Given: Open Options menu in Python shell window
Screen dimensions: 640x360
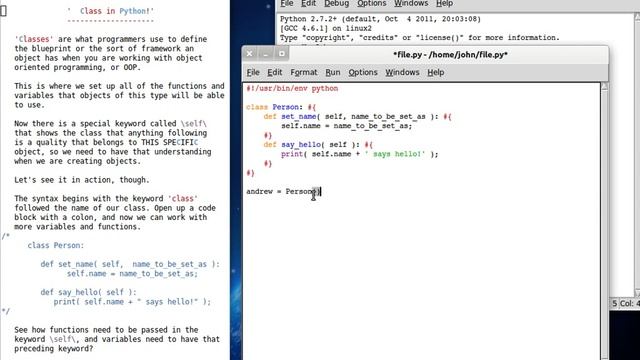Looking at the screenshot, I should (x=371, y=3).
